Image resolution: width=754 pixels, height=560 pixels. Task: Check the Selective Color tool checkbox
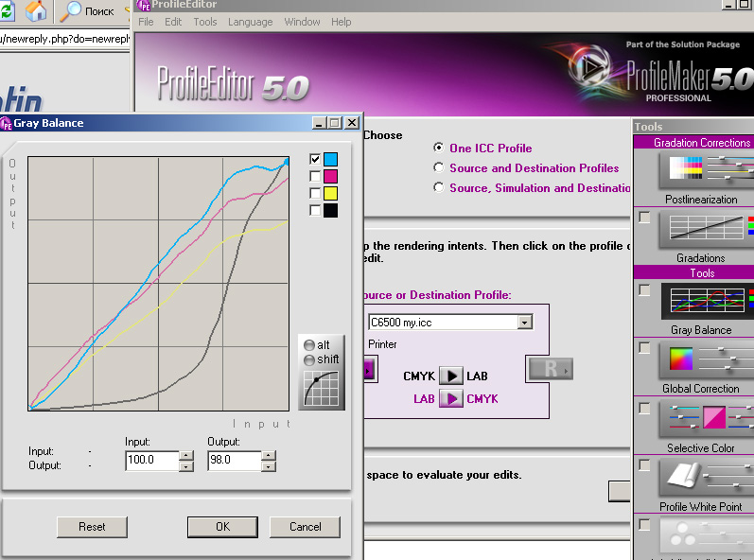pyautogui.click(x=644, y=408)
